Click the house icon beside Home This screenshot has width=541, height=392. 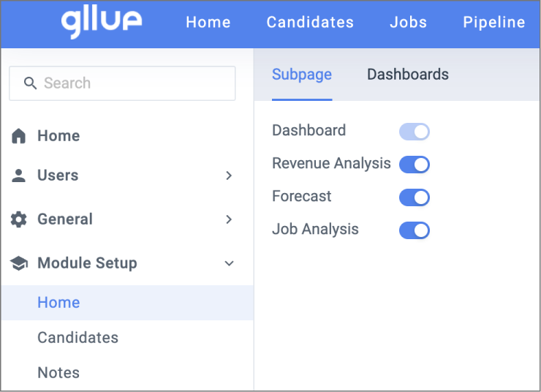18,135
